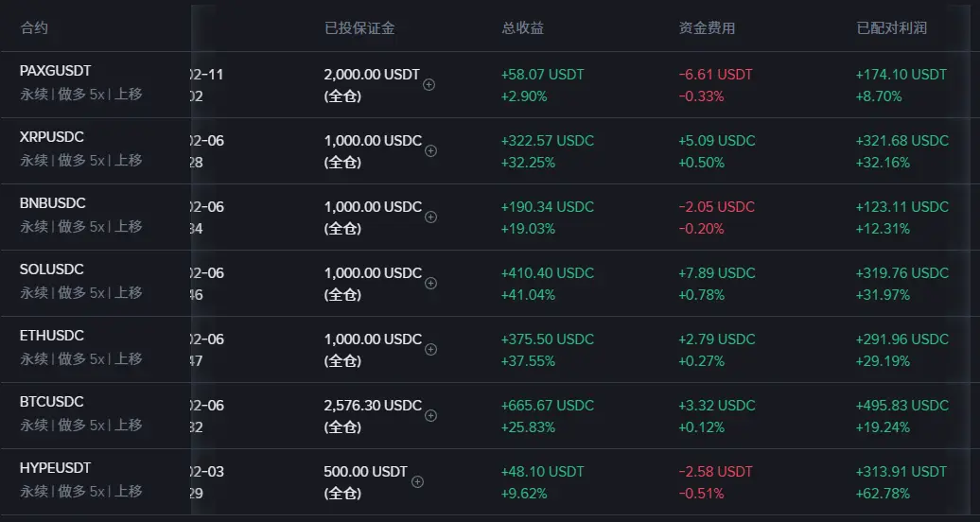The width and height of the screenshot is (980, 522).
Task: Open the ETHUSDC contract link
Action: click(x=52, y=336)
